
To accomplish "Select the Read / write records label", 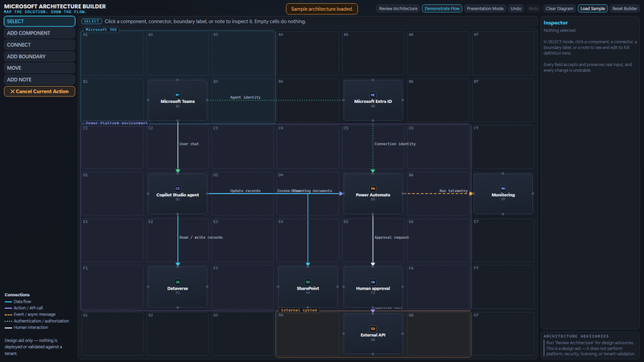I will (x=200, y=237).
